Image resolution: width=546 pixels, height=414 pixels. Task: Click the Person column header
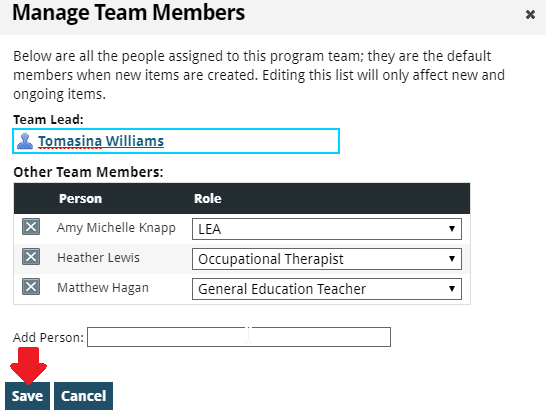[x=80, y=198]
